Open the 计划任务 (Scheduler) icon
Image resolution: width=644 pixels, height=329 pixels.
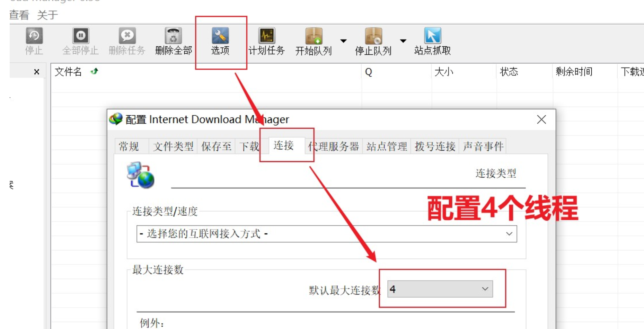coord(266,36)
